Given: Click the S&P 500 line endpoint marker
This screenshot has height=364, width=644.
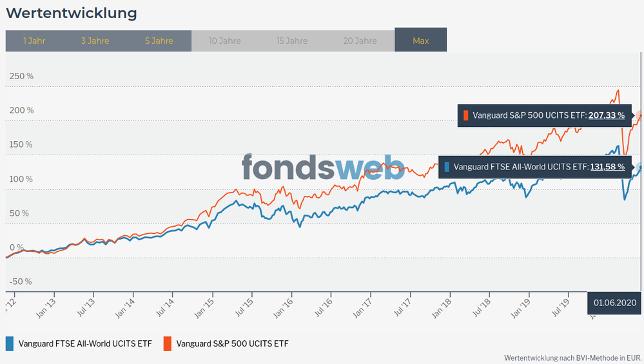Looking at the screenshot, I should click(x=640, y=115).
